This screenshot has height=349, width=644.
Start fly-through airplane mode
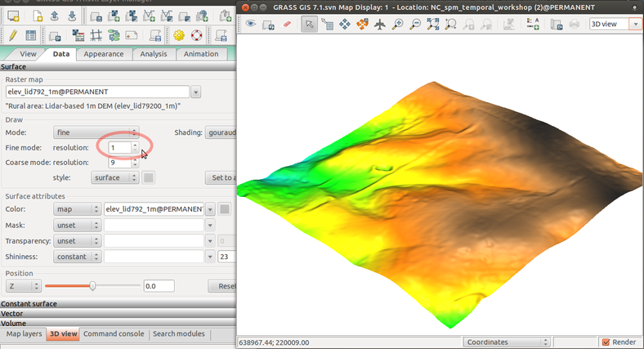click(x=380, y=25)
